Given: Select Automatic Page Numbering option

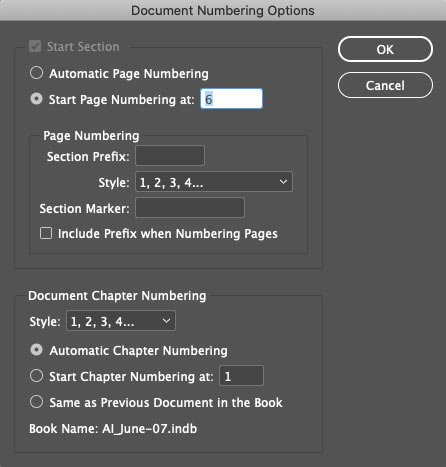Looking at the screenshot, I should pyautogui.click(x=36, y=73).
